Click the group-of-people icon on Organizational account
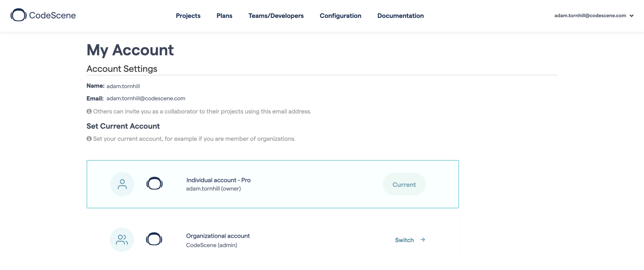This screenshot has width=644, height=270. (122, 240)
